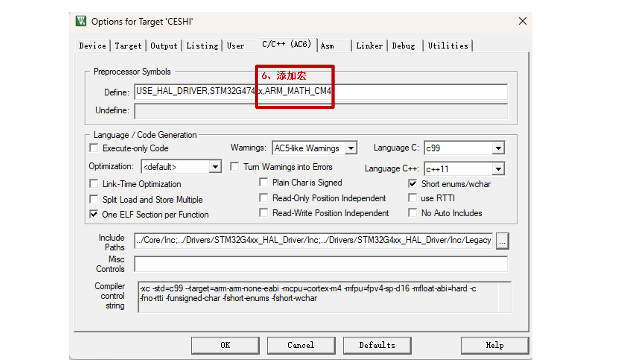Enable Turn Warnings into Errors
This screenshot has height=364, width=619.
point(235,166)
